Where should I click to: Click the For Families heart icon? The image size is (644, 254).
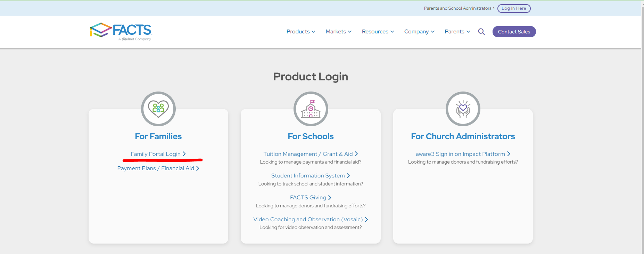158,109
